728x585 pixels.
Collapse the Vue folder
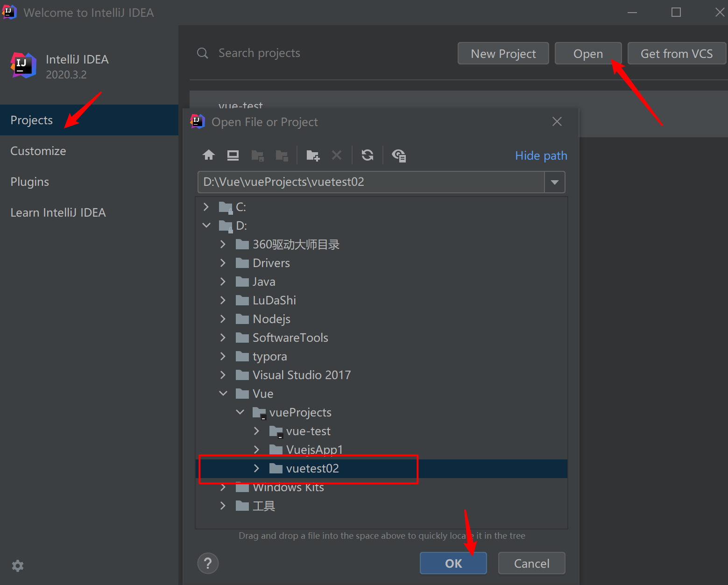pyautogui.click(x=223, y=393)
